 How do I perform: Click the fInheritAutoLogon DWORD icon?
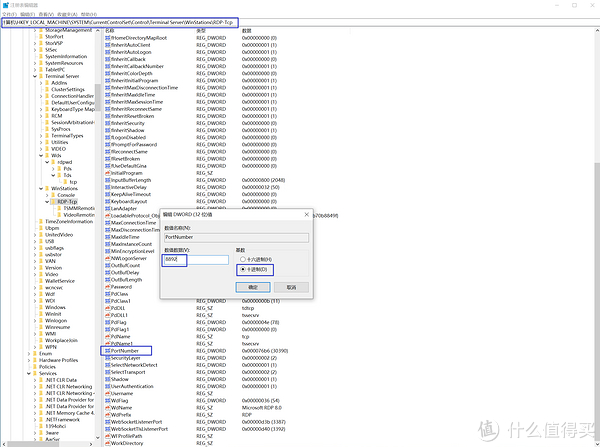pyautogui.click(x=106, y=52)
